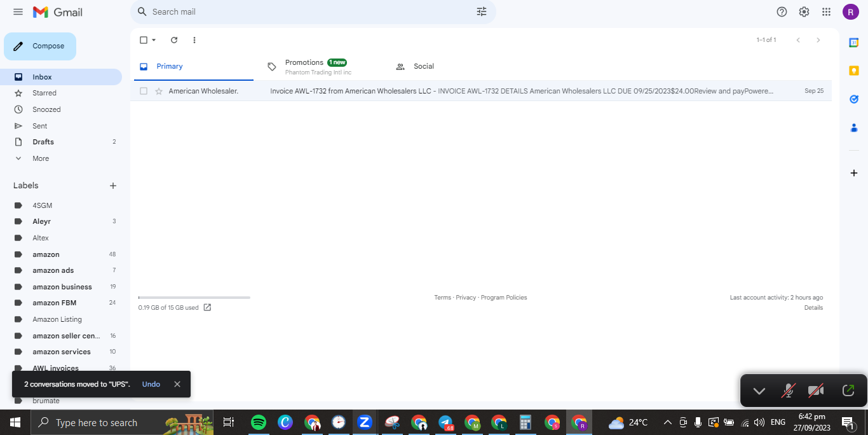The height and width of the screenshot is (435, 868).
Task: Open the amazon services label
Action: pyautogui.click(x=61, y=352)
